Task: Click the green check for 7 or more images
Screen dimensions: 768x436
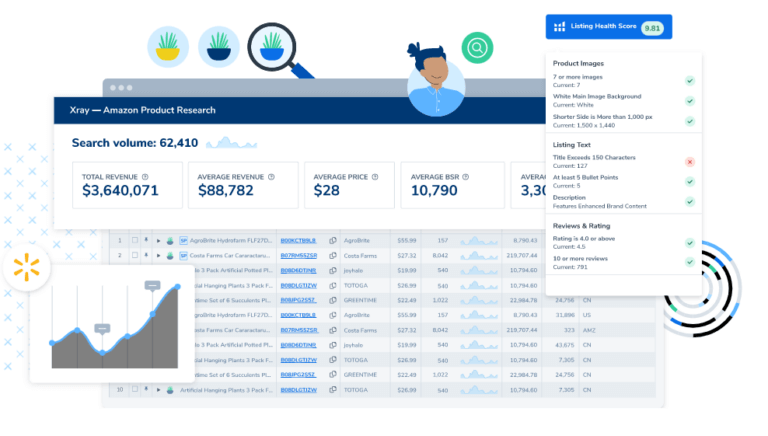Action: tap(690, 80)
